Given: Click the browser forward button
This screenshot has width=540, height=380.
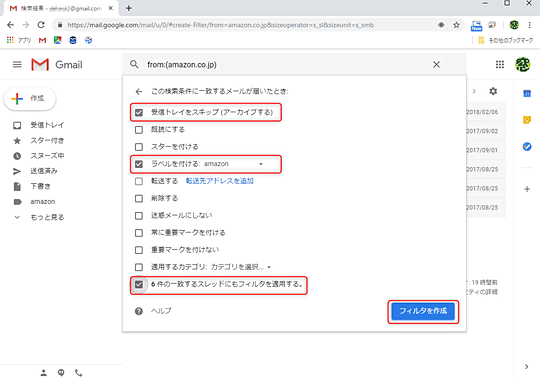Looking at the screenshot, I should click(x=26, y=25).
